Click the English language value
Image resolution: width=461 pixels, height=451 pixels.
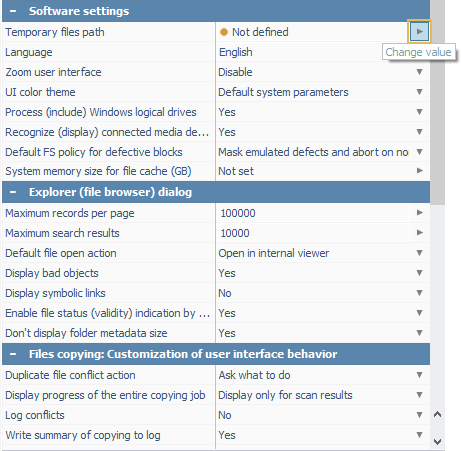point(236,52)
